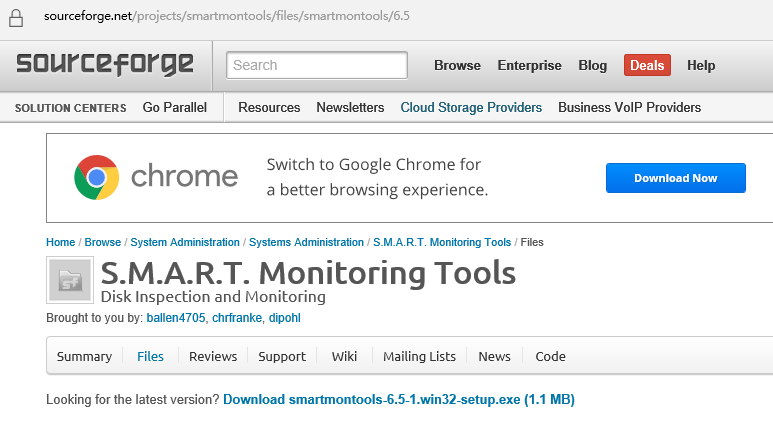This screenshot has height=427, width=773.
Task: Open ballen4705 user profile
Action: click(x=176, y=318)
